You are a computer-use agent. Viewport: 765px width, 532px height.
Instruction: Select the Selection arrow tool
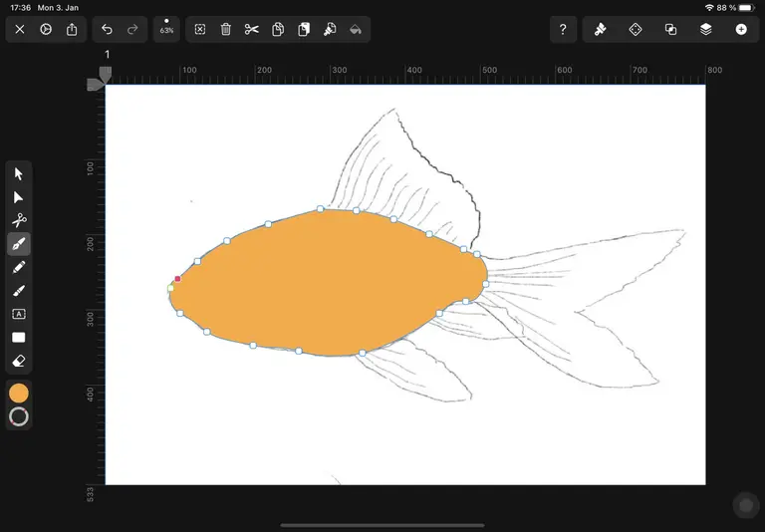19,173
